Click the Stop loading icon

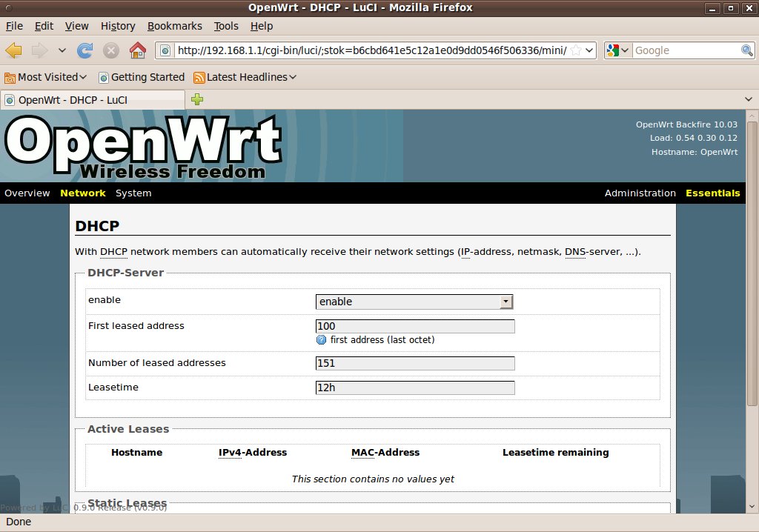tap(111, 50)
